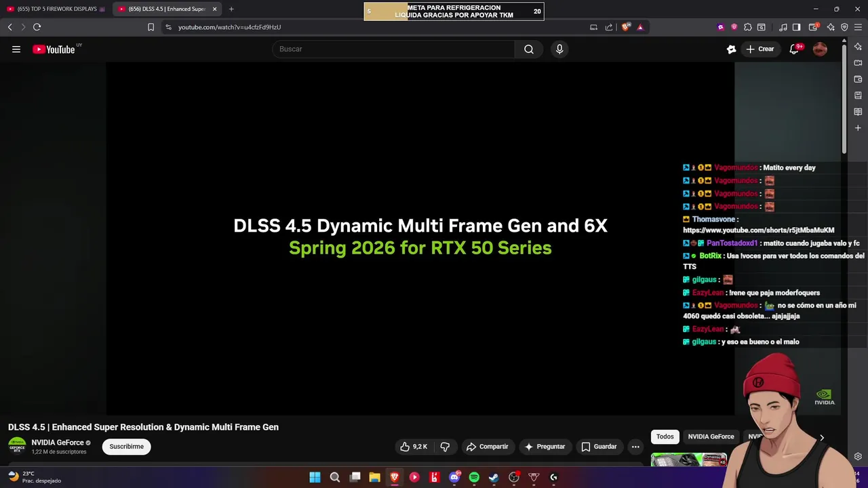Image resolution: width=868 pixels, height=488 pixels.
Task: Share the video via Compartir
Action: (487, 447)
